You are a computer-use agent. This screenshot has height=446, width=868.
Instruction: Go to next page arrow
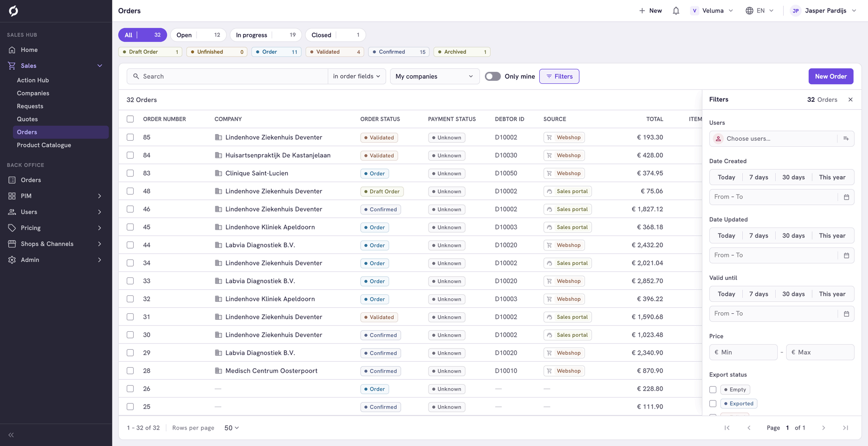(824, 428)
